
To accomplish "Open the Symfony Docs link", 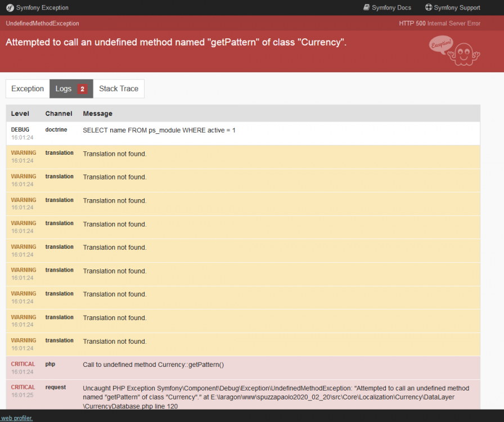I will click(391, 7).
